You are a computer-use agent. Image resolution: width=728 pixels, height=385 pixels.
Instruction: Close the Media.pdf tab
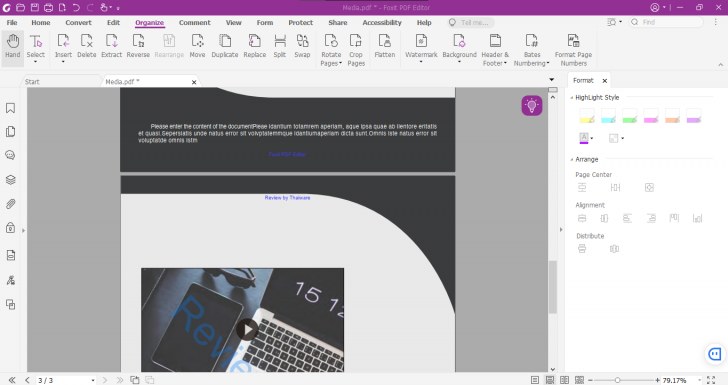(194, 82)
